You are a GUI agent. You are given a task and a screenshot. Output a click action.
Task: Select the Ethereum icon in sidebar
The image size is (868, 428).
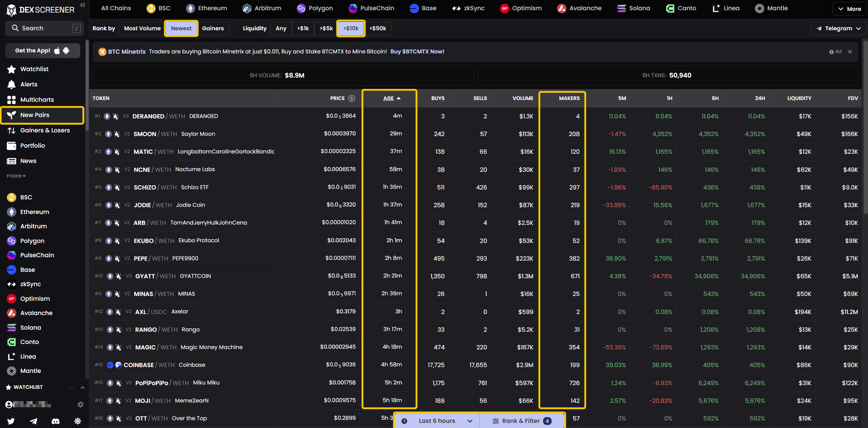11,212
